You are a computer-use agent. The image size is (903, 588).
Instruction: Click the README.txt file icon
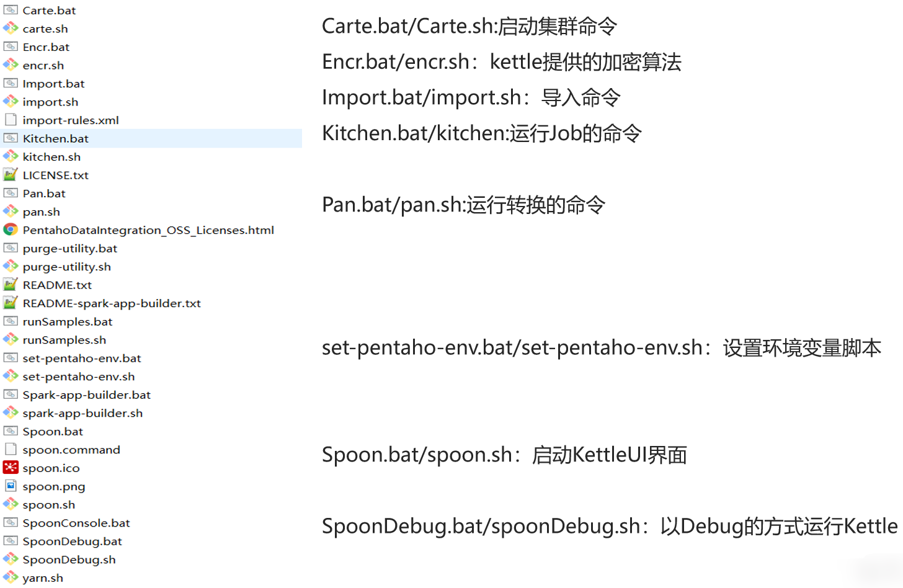(11, 285)
